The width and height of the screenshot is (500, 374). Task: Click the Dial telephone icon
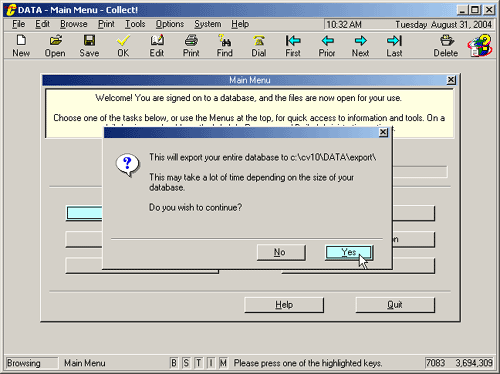click(259, 41)
